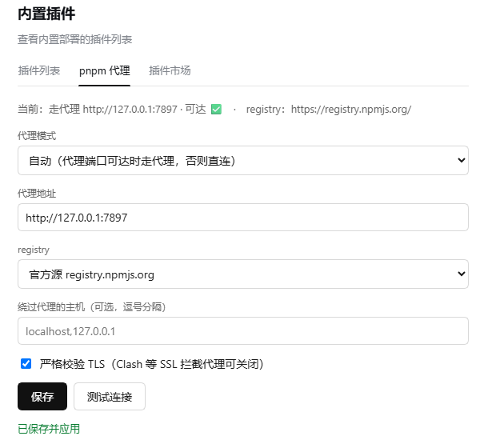Click the green reachable checkmark icon

(x=216, y=110)
